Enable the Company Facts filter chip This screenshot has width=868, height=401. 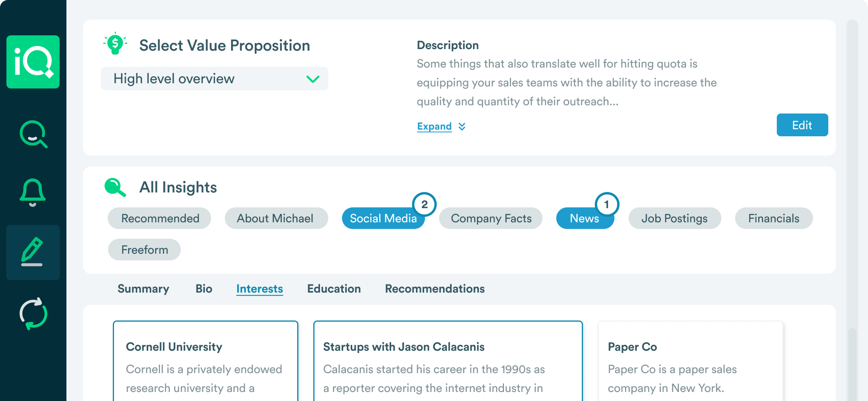point(491,218)
